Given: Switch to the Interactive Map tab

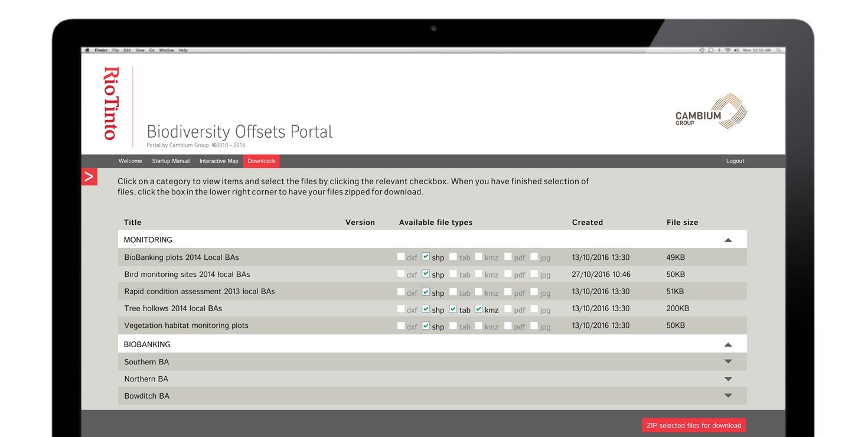Looking at the screenshot, I should point(218,161).
